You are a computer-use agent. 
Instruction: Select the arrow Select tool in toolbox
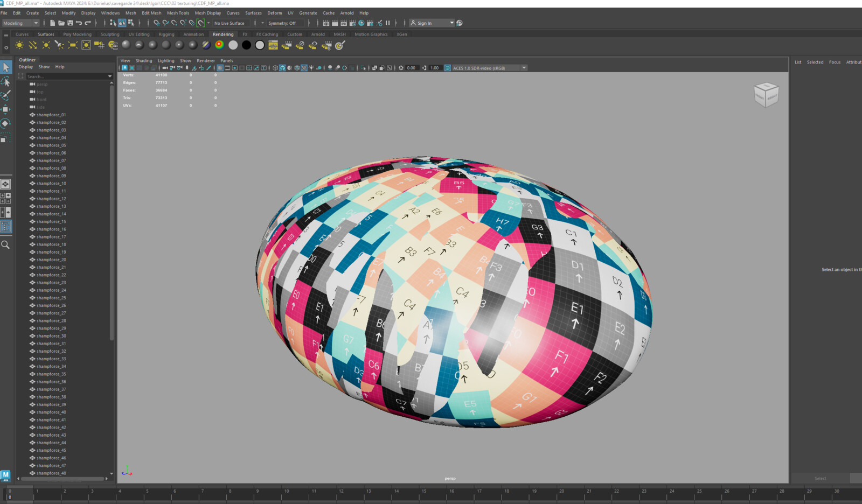coord(6,67)
